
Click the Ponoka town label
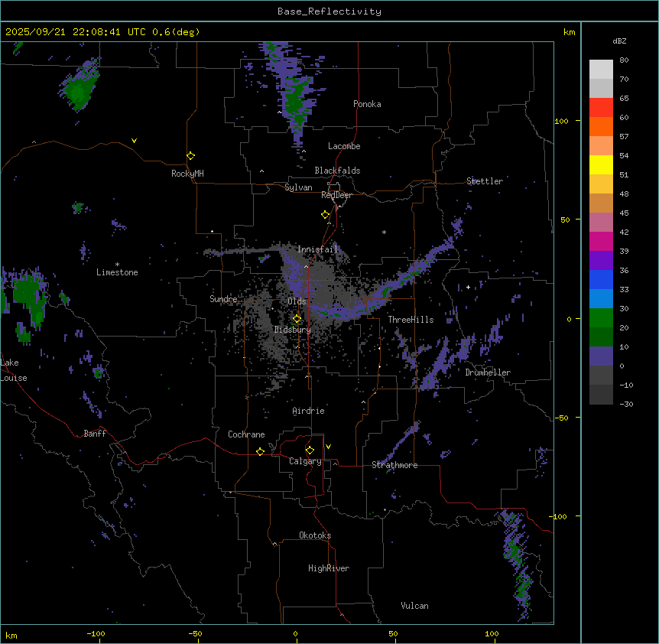367,104
